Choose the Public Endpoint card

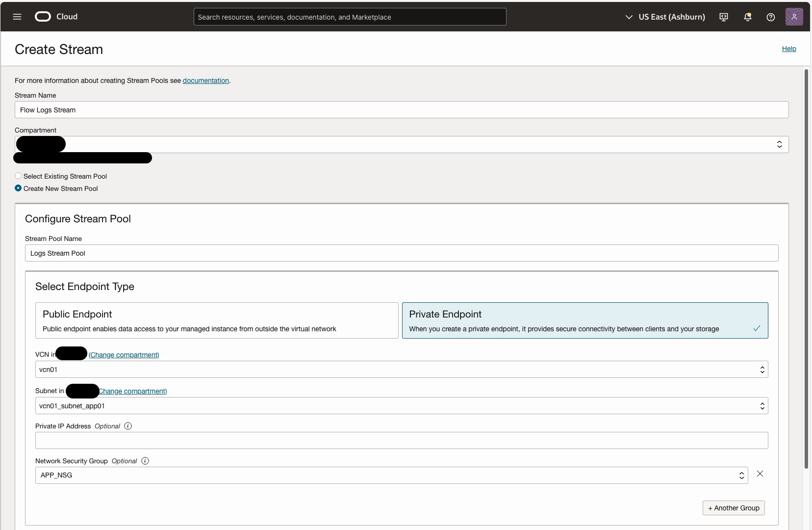(217, 320)
